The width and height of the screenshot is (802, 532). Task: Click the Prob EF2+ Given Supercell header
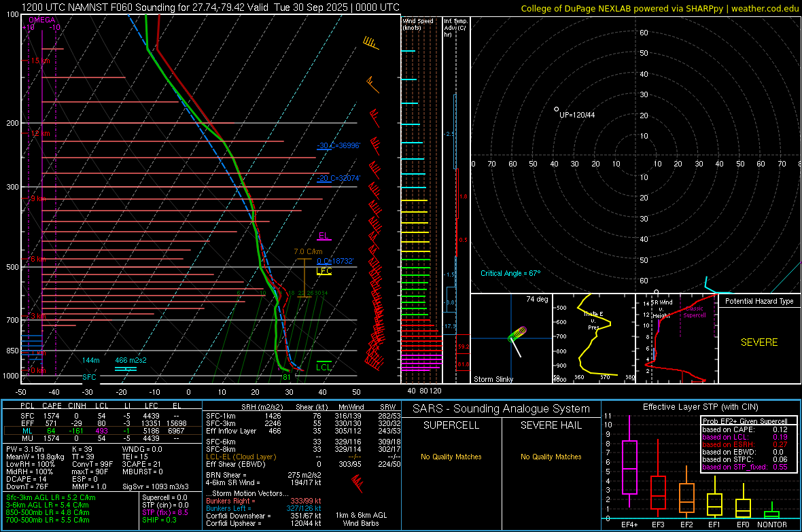[745, 421]
